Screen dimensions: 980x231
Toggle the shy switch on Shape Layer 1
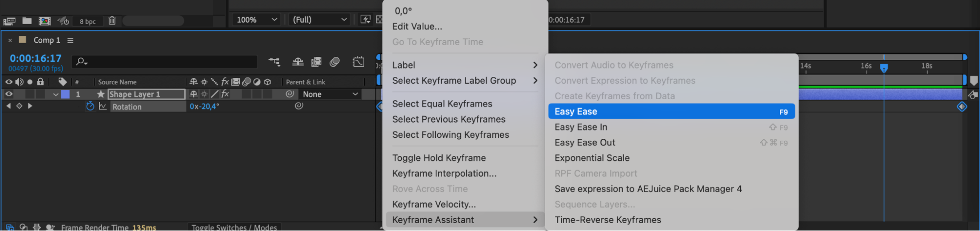[194, 94]
